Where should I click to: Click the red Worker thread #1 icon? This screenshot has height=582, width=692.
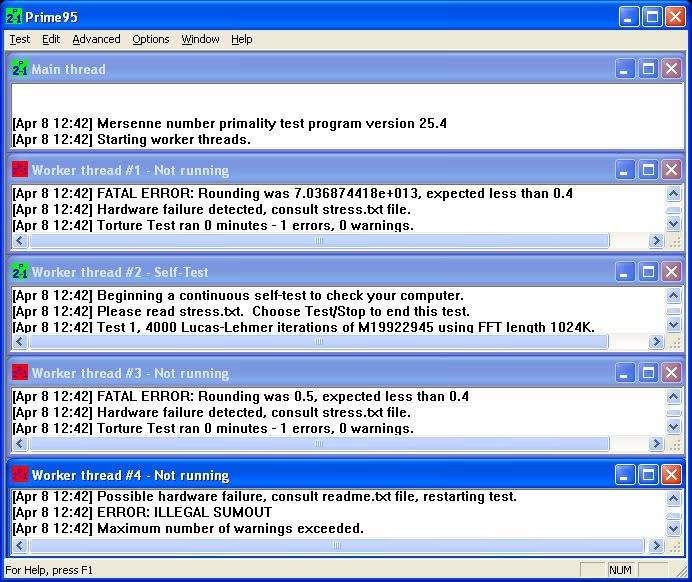(20, 170)
